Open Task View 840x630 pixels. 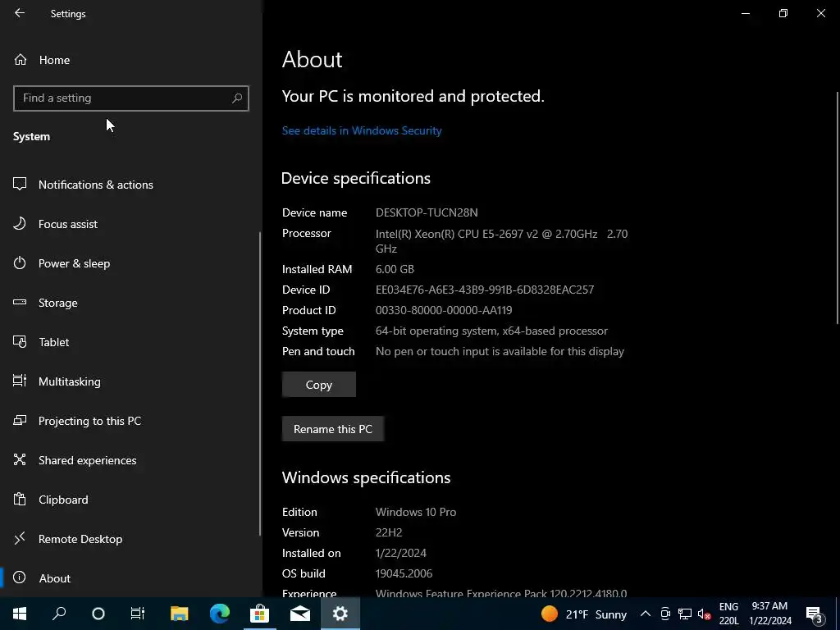[x=138, y=614]
